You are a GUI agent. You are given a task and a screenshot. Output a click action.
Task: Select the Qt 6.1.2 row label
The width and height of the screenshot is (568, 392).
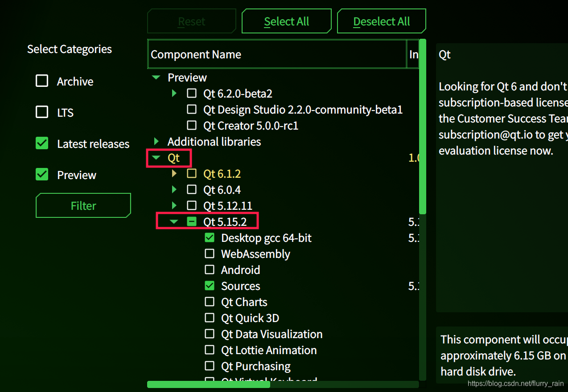222,174
